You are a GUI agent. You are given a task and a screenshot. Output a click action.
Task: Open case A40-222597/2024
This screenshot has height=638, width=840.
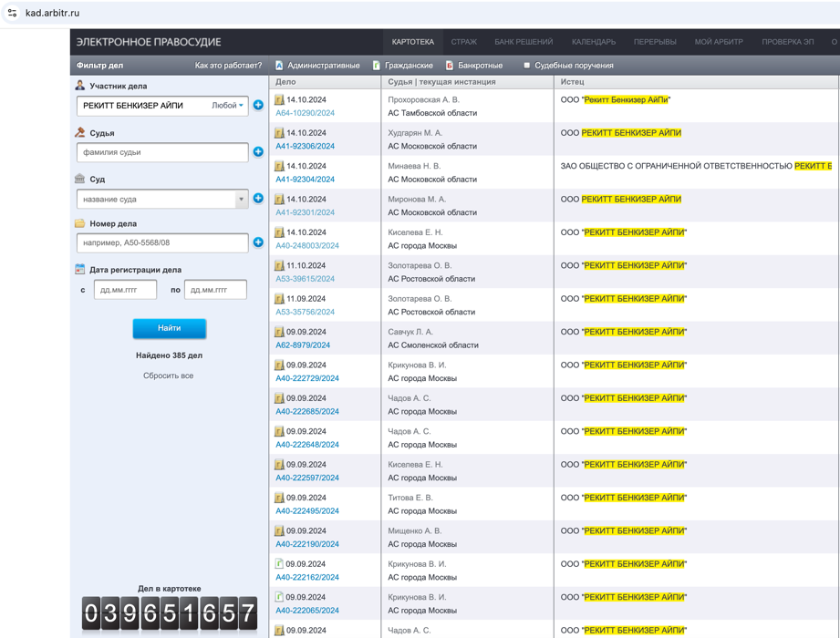pyautogui.click(x=307, y=478)
